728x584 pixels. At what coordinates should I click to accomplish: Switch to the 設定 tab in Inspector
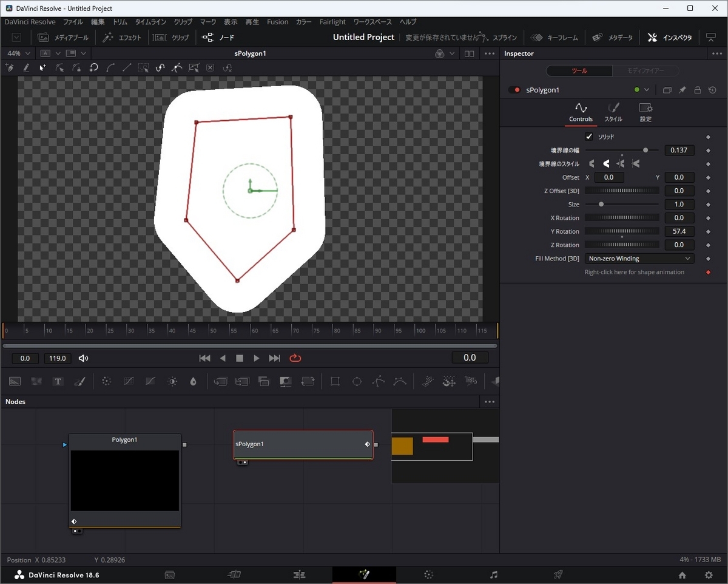tap(645, 112)
